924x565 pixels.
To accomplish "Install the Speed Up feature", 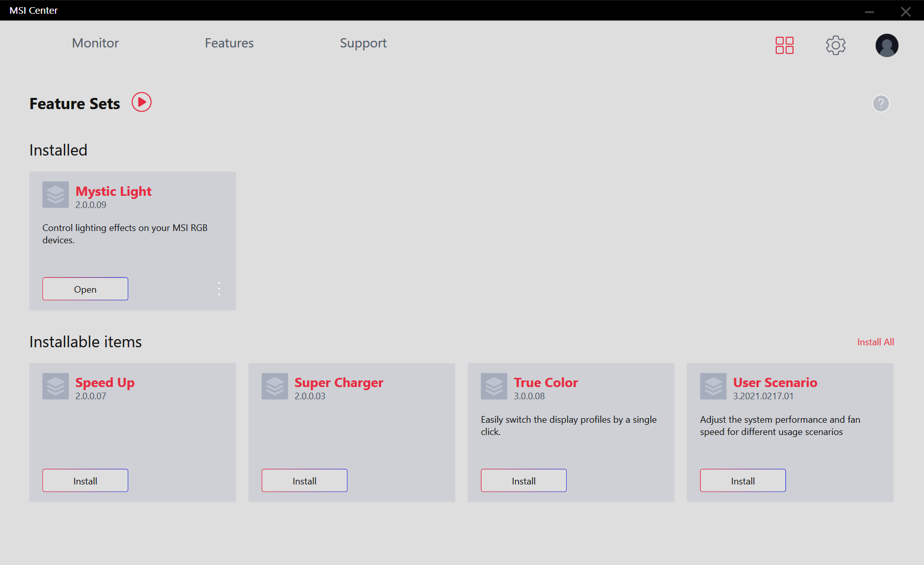I will tap(85, 480).
